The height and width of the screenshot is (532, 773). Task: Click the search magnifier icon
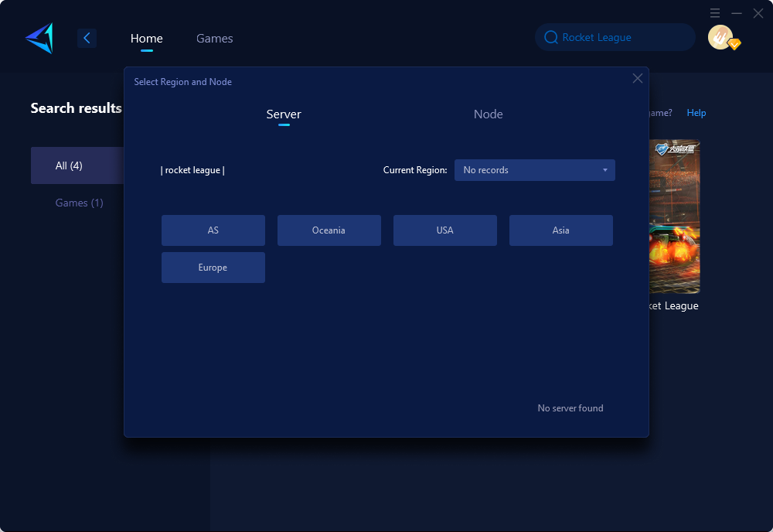(x=550, y=37)
